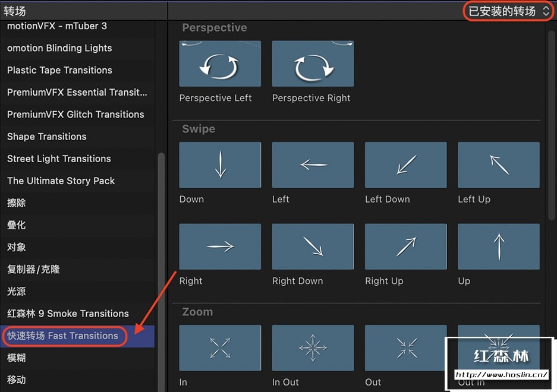Select the Perspective Left transition thumbnail

[x=220, y=64]
